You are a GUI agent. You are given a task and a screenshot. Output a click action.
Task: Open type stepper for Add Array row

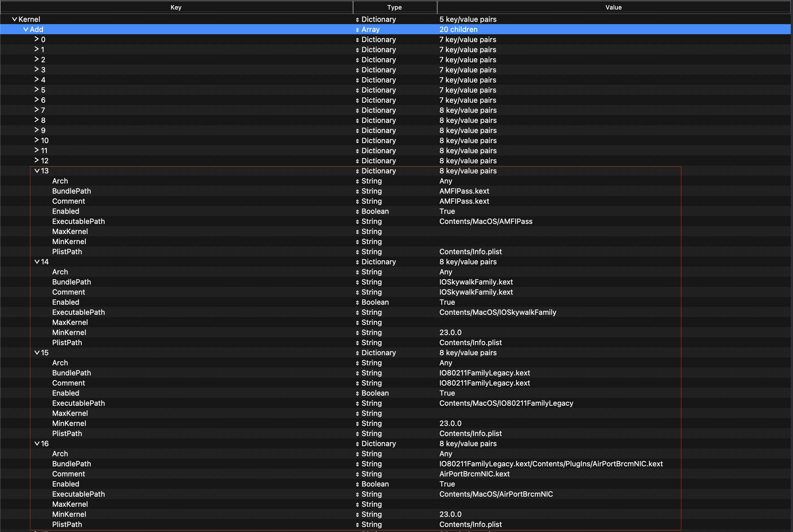357,30
